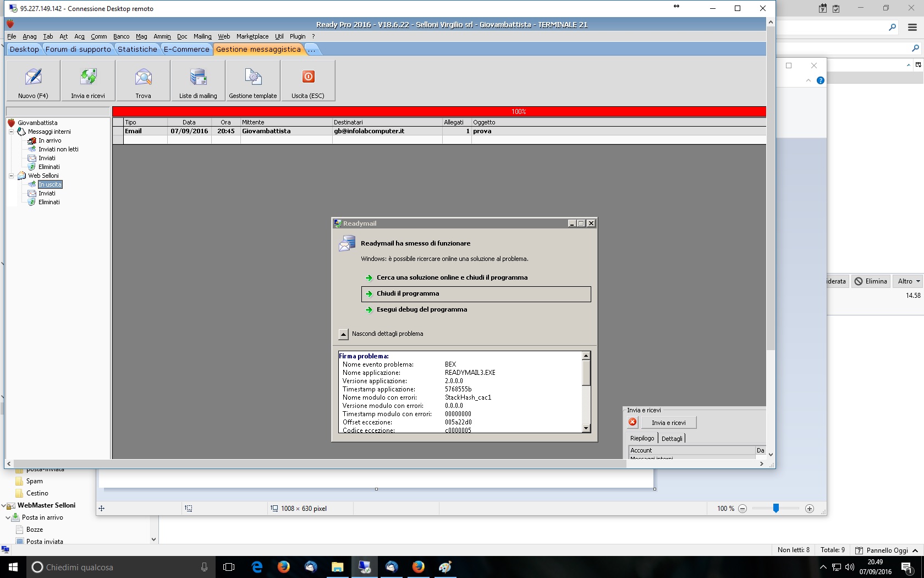Image resolution: width=924 pixels, height=578 pixels.
Task: Click the Oggetto column header
Action: coord(618,122)
